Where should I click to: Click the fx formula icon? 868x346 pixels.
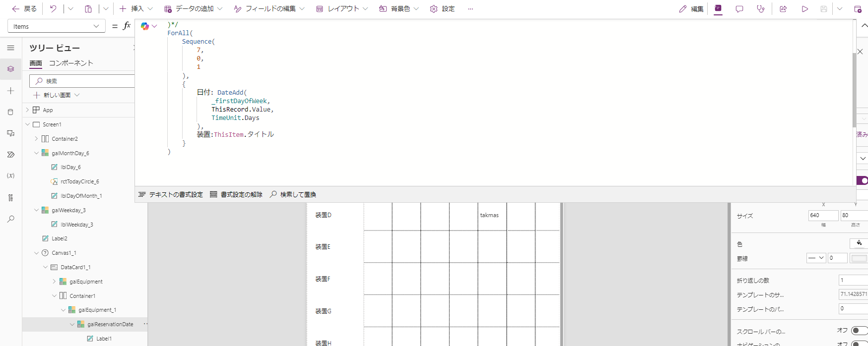[127, 26]
